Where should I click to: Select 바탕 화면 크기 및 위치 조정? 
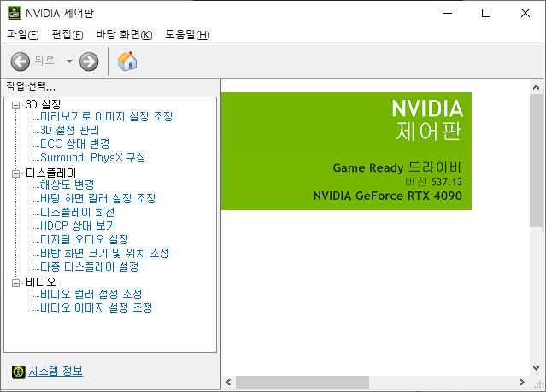[105, 253]
